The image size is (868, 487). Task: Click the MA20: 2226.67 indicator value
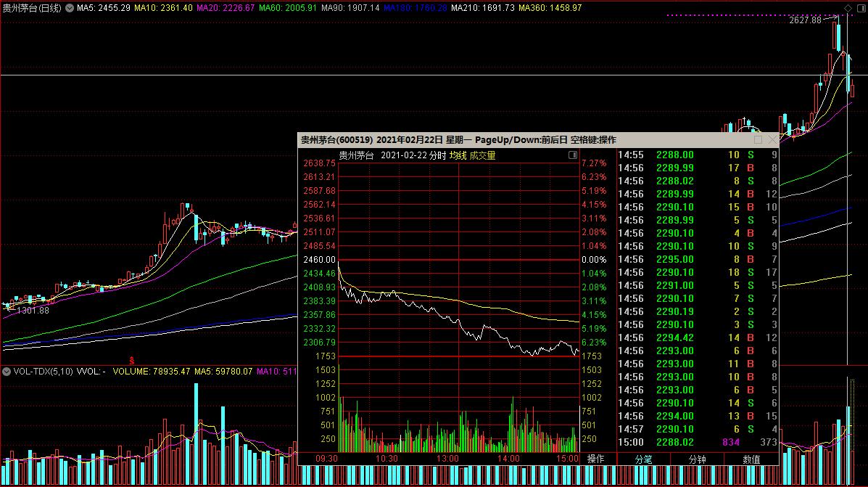[x=226, y=8]
